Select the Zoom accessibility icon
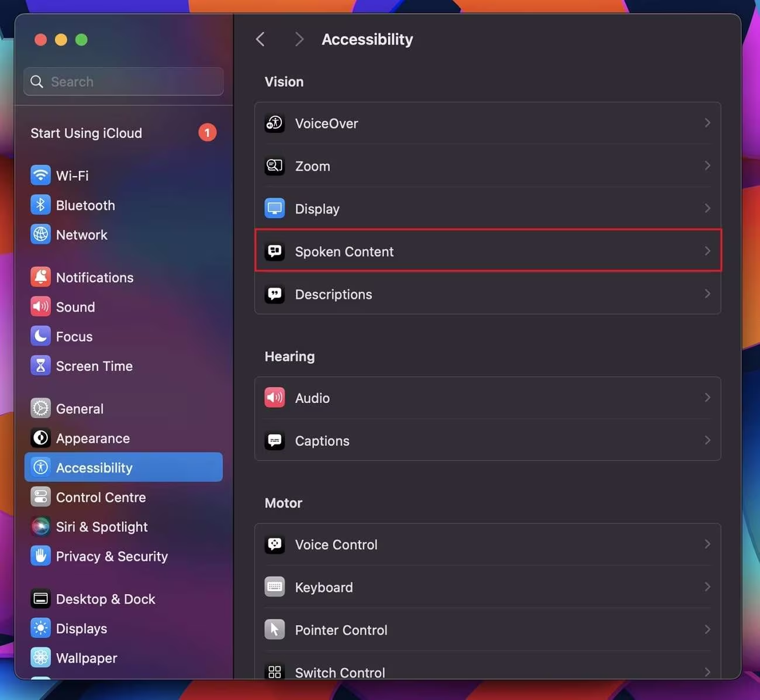Image resolution: width=760 pixels, height=700 pixels. tap(274, 165)
